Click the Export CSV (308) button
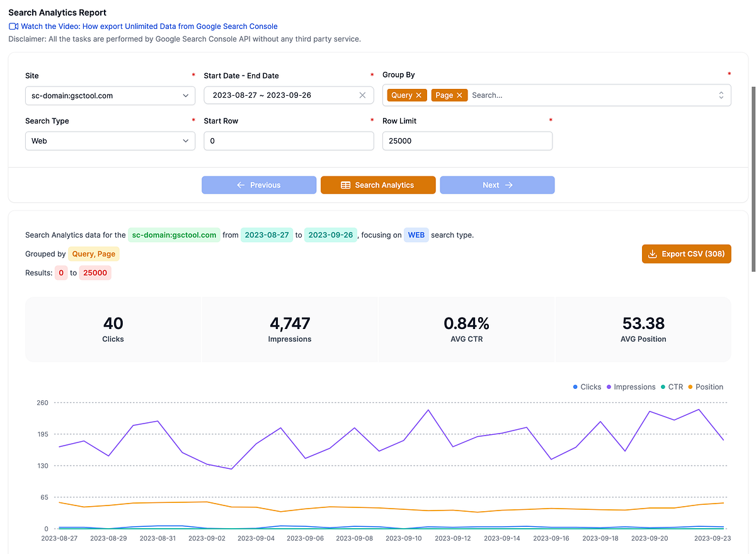This screenshot has height=554, width=756. (x=686, y=253)
